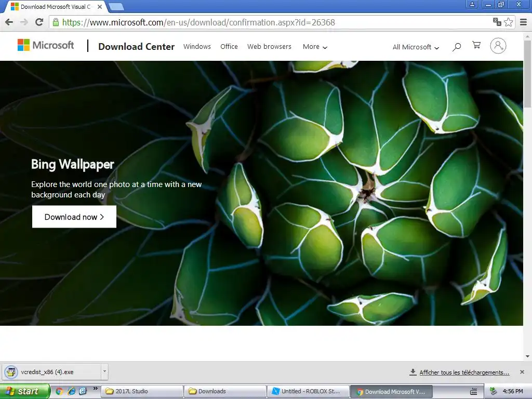Click the Bing Wallpaper heading

point(73,164)
